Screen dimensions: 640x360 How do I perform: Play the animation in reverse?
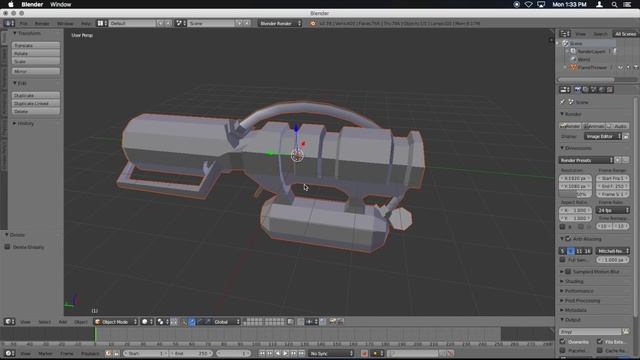pos(278,353)
